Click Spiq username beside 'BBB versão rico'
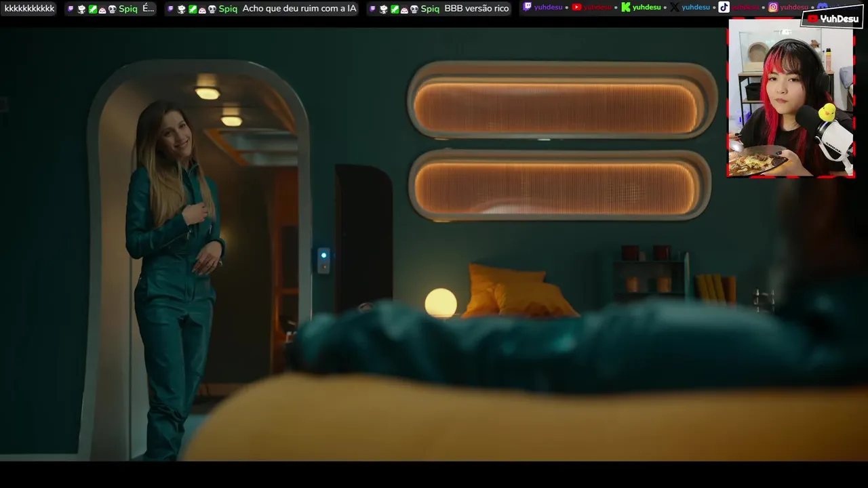 click(x=430, y=9)
